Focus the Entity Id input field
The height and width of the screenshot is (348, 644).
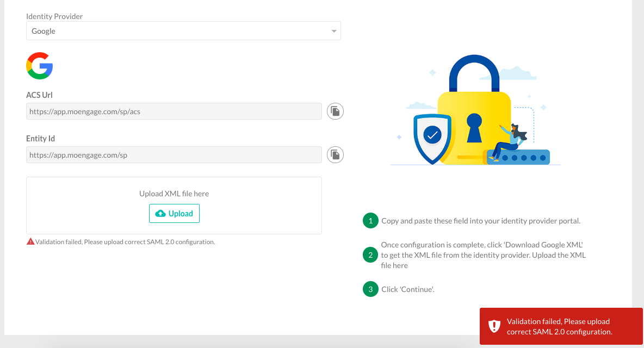[174, 155]
